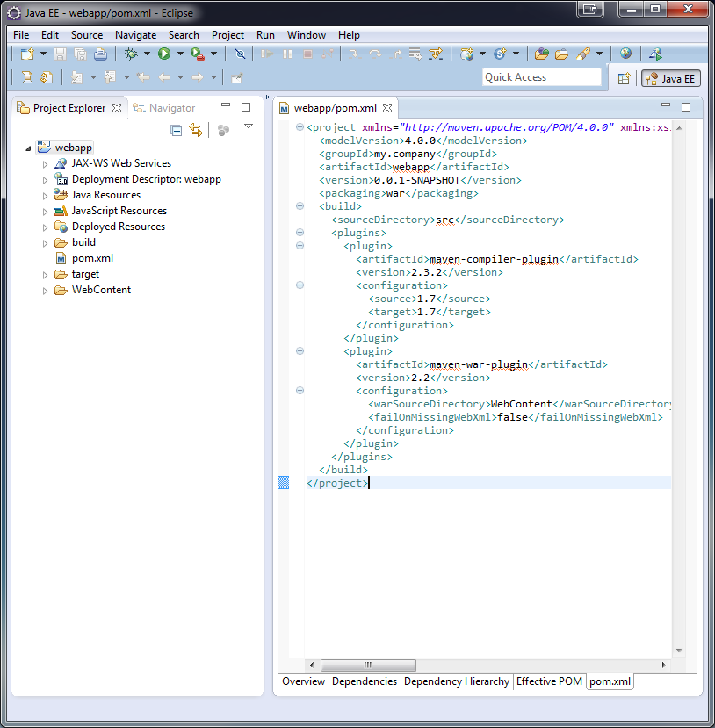Click the Skip All Breakpoints icon

tap(240, 54)
